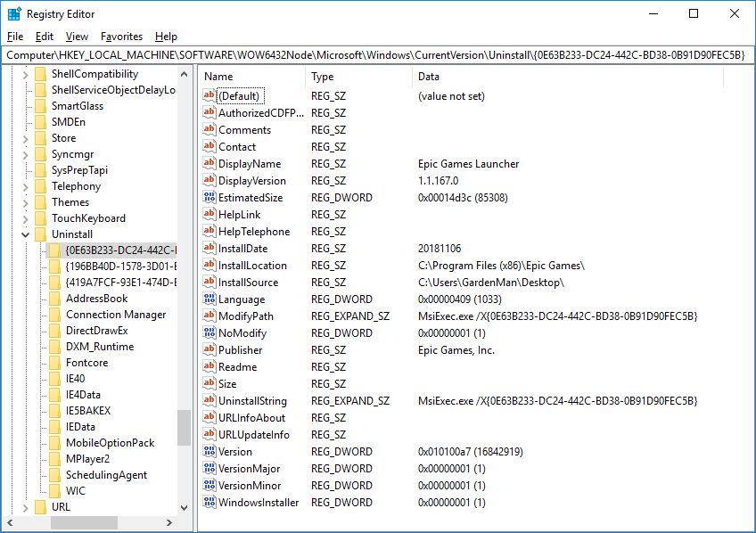Select the {419A7FCF-93E1-474D key
The image size is (756, 533).
click(x=121, y=282)
